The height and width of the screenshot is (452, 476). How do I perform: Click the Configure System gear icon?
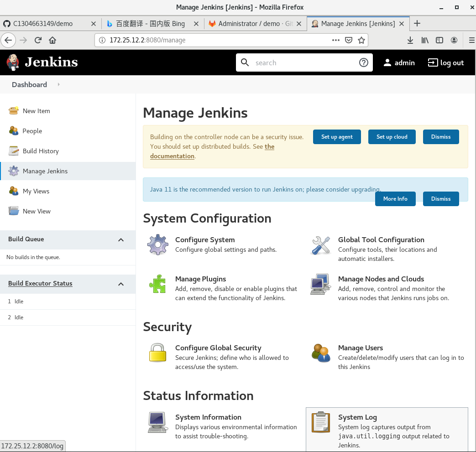(157, 244)
